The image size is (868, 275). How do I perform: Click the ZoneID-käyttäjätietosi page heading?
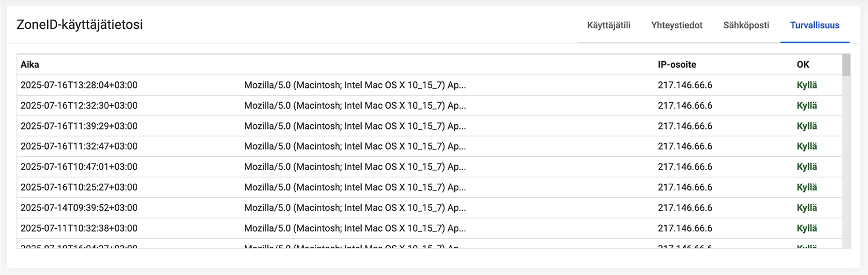pyautogui.click(x=80, y=25)
